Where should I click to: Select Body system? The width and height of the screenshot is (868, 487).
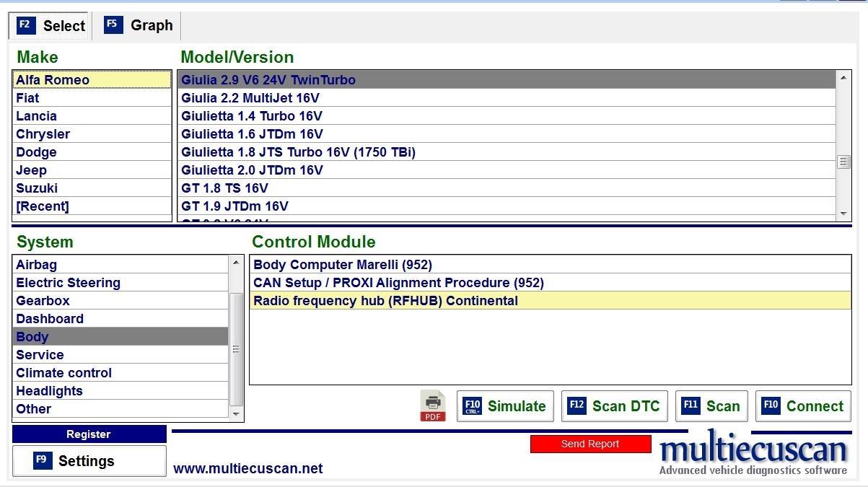point(120,337)
